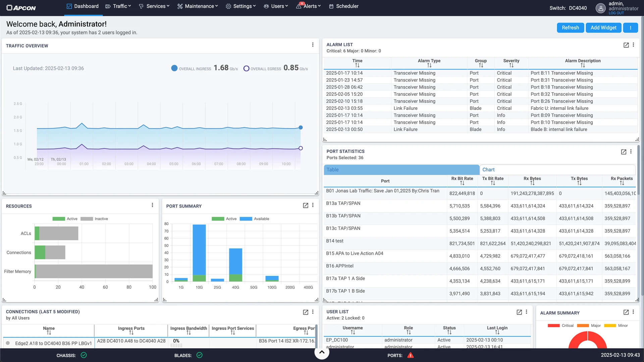Click the Refresh button

pos(570,28)
